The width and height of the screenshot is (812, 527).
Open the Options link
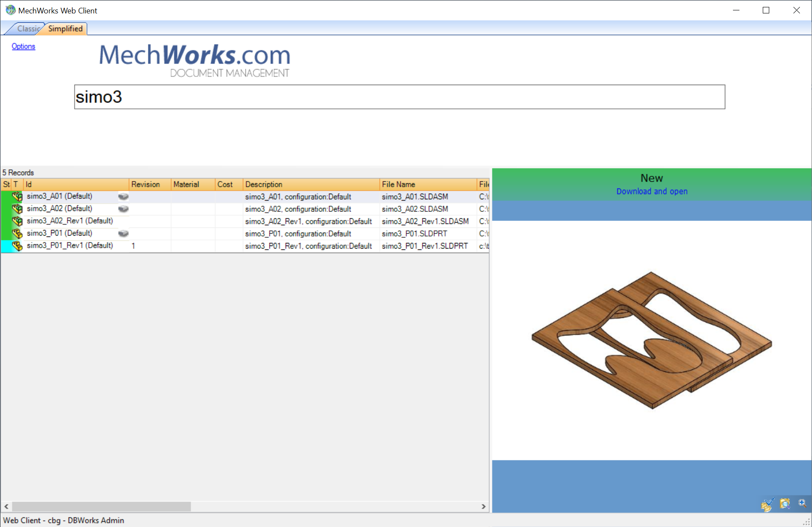[23, 46]
